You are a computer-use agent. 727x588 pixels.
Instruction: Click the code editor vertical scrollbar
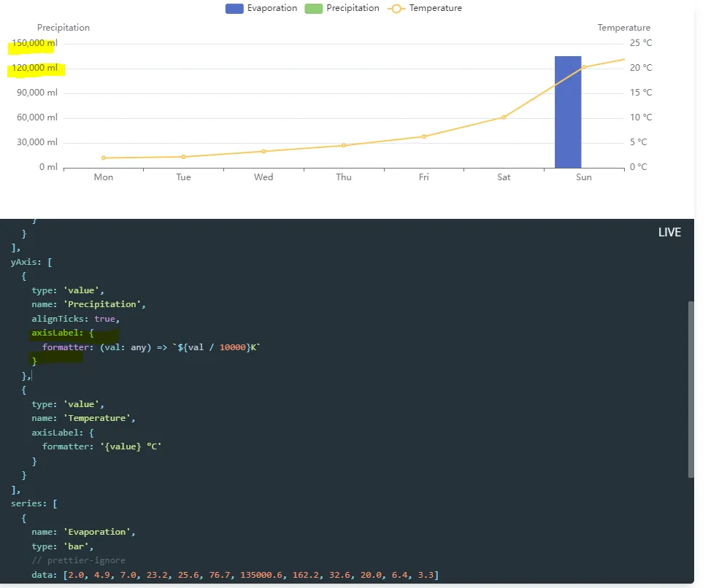(691, 390)
